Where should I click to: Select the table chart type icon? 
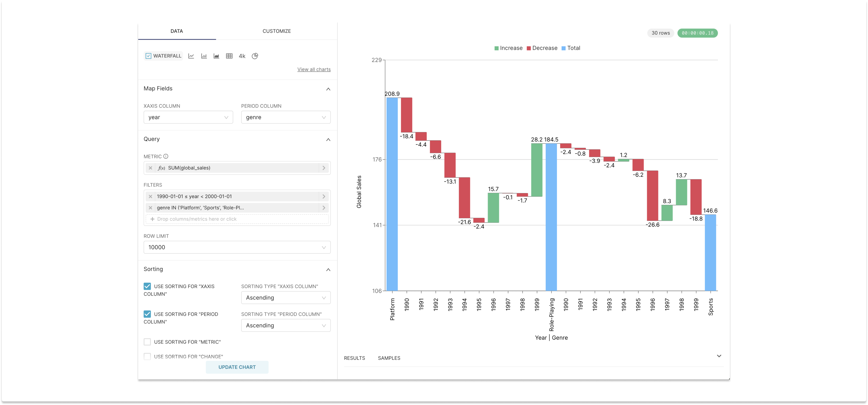[229, 56]
